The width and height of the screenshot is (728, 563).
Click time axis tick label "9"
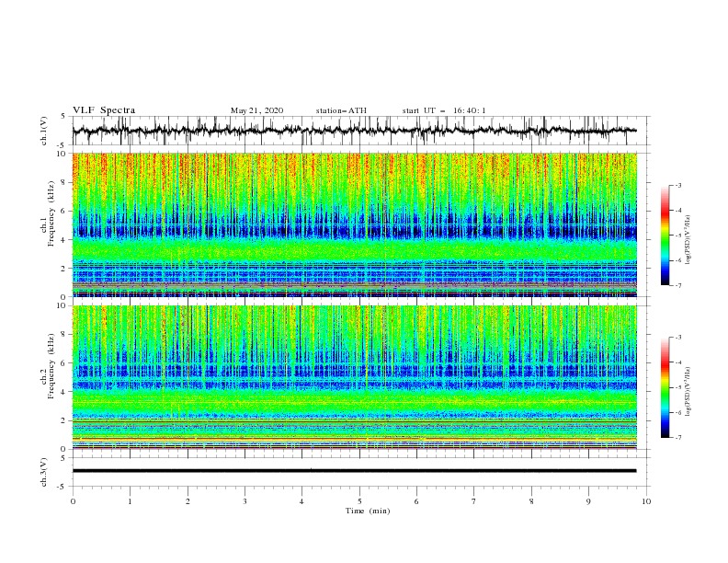(588, 501)
